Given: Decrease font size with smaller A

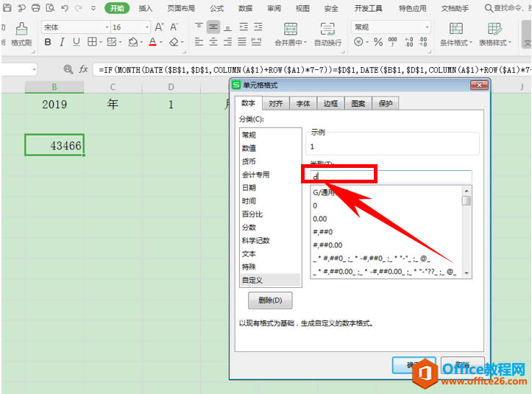Looking at the screenshot, I should point(174,27).
